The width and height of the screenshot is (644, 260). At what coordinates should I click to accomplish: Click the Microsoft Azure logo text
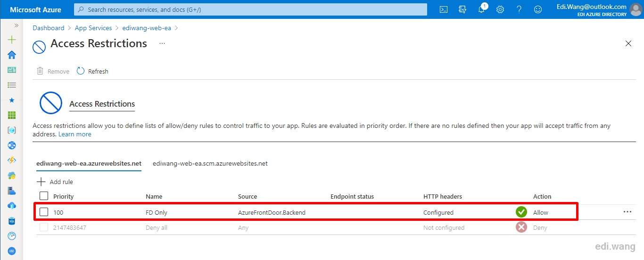[35, 9]
